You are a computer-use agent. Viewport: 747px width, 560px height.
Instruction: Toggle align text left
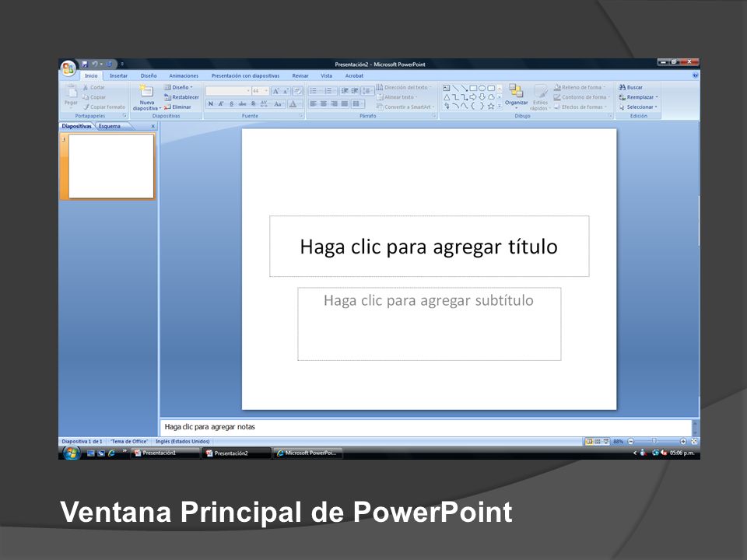point(313,103)
